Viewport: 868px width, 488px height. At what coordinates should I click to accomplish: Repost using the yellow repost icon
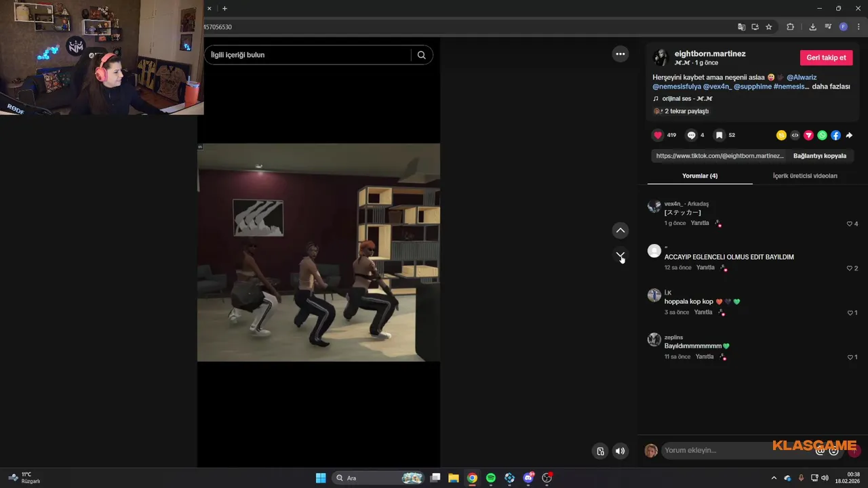pos(781,136)
